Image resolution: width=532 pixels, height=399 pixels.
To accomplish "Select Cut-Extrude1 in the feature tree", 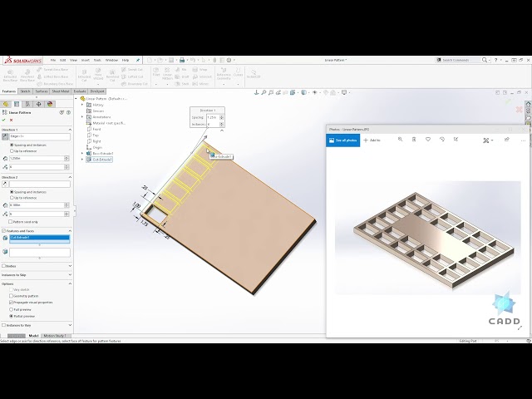I will [x=99, y=160].
